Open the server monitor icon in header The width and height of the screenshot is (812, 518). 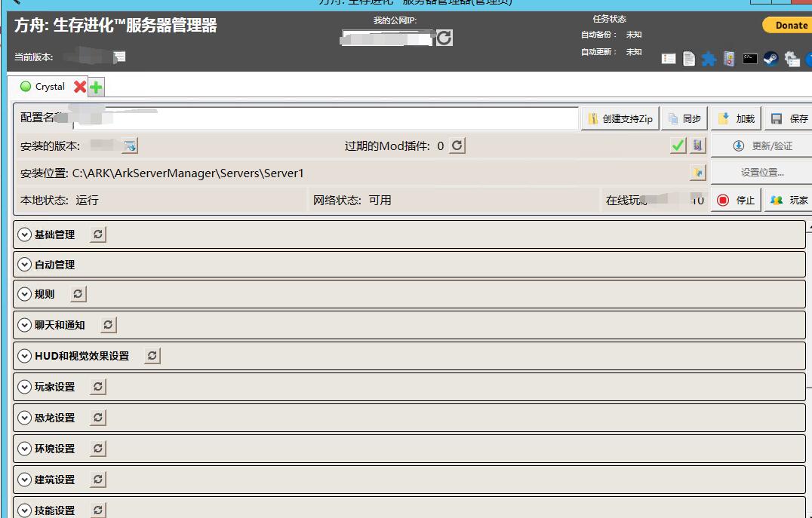coord(729,59)
